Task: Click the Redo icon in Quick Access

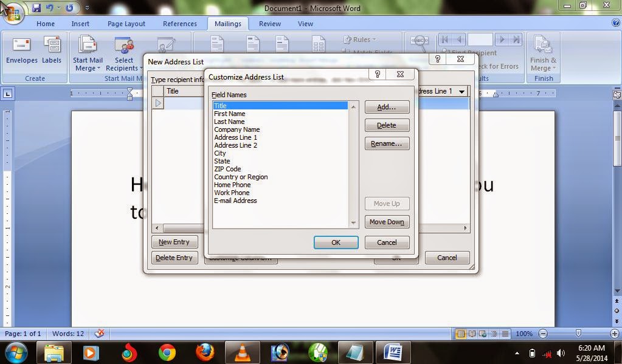Action: pyautogui.click(x=69, y=7)
